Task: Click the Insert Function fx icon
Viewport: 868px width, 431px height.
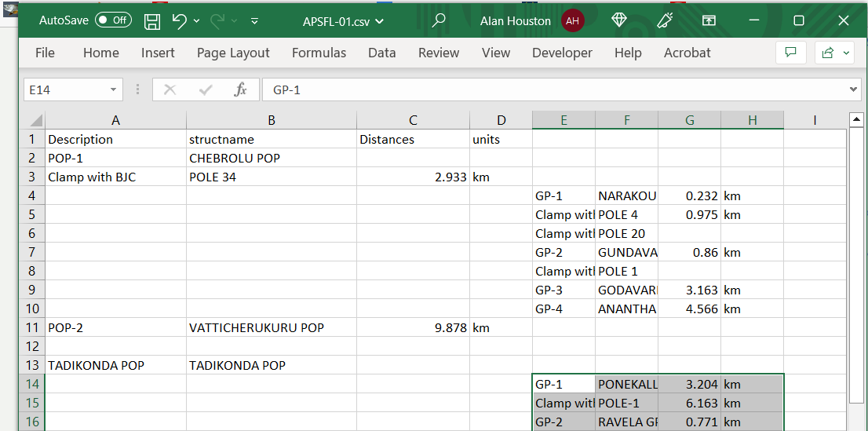Action: click(x=241, y=90)
